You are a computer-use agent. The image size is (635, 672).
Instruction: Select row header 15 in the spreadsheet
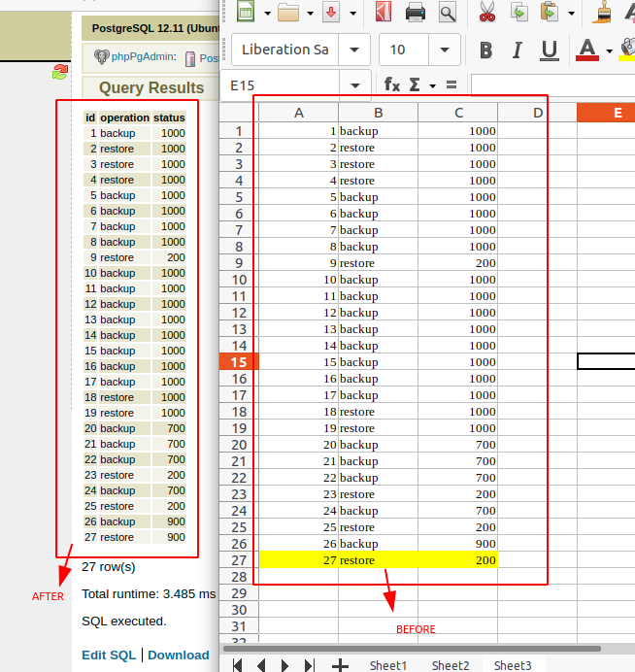point(239,362)
